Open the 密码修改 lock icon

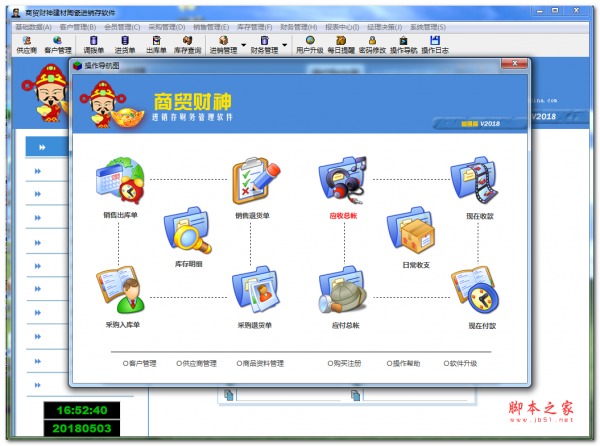coord(372,45)
